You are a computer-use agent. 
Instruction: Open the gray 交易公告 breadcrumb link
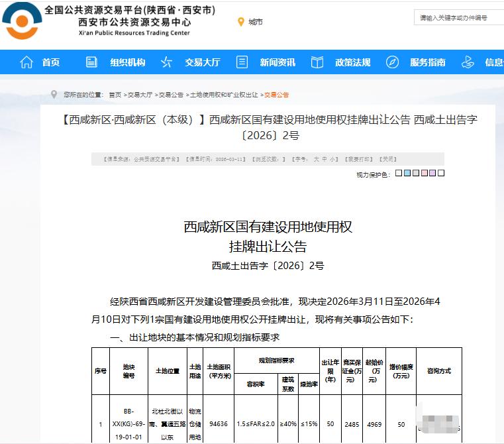(171, 95)
